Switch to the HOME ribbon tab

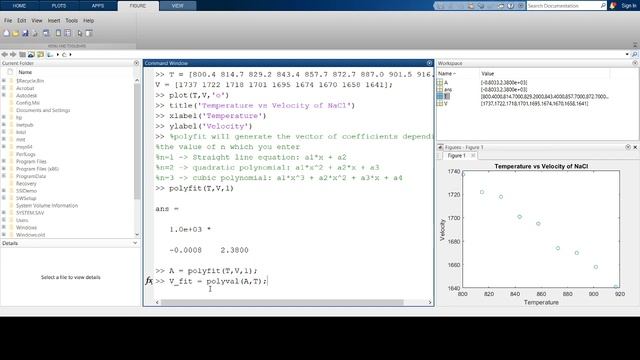coord(20,6)
